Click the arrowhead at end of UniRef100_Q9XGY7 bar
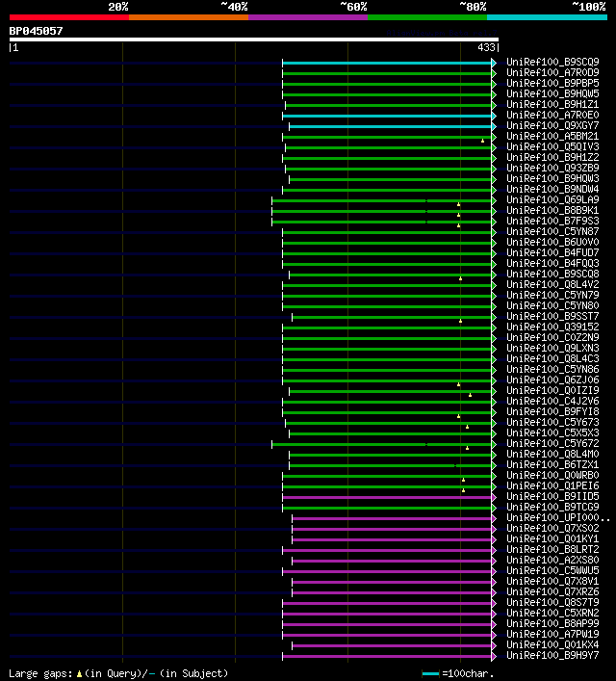616x681 pixels. tap(494, 126)
